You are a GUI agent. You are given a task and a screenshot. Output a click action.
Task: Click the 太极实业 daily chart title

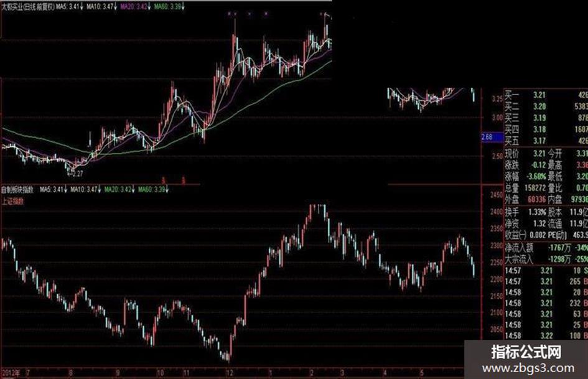(x=28, y=6)
